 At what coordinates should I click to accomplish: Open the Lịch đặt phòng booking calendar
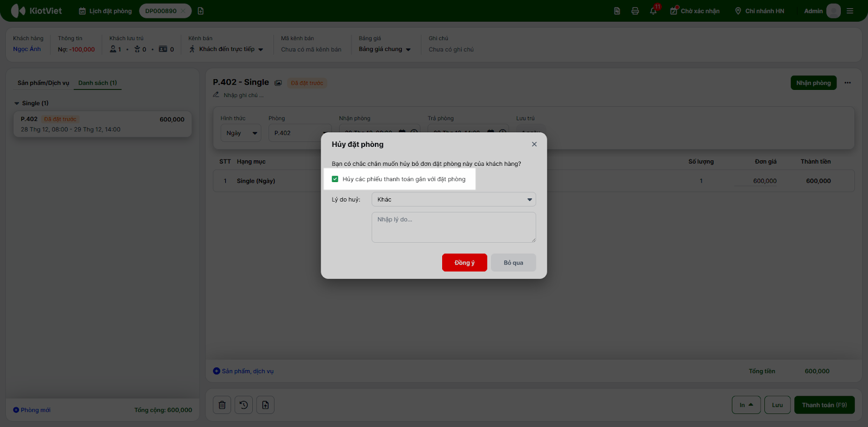(105, 11)
